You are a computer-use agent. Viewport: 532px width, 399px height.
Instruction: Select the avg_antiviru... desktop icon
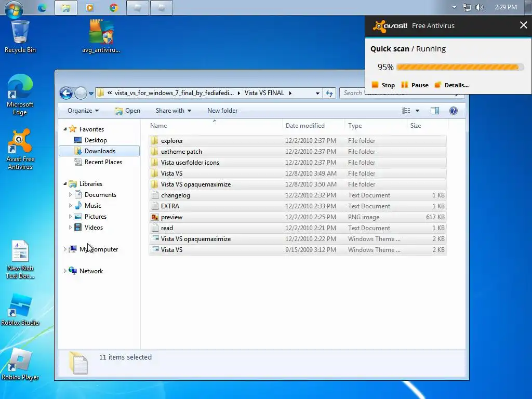pyautogui.click(x=101, y=37)
